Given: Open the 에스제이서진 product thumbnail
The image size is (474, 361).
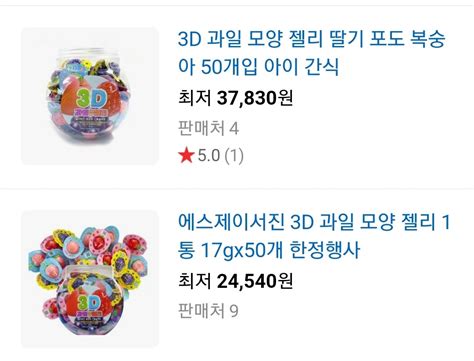Looking at the screenshot, I should pyautogui.click(x=90, y=279).
